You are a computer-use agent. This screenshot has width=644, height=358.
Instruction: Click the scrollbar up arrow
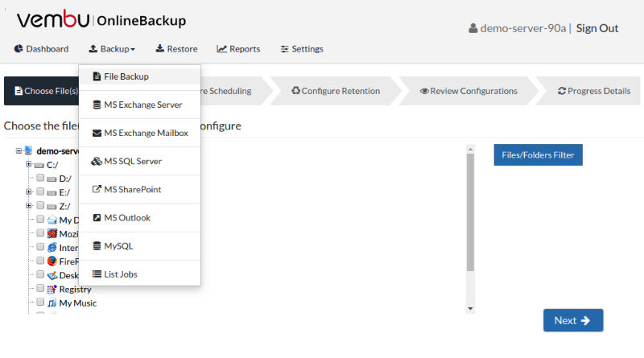[x=470, y=149]
